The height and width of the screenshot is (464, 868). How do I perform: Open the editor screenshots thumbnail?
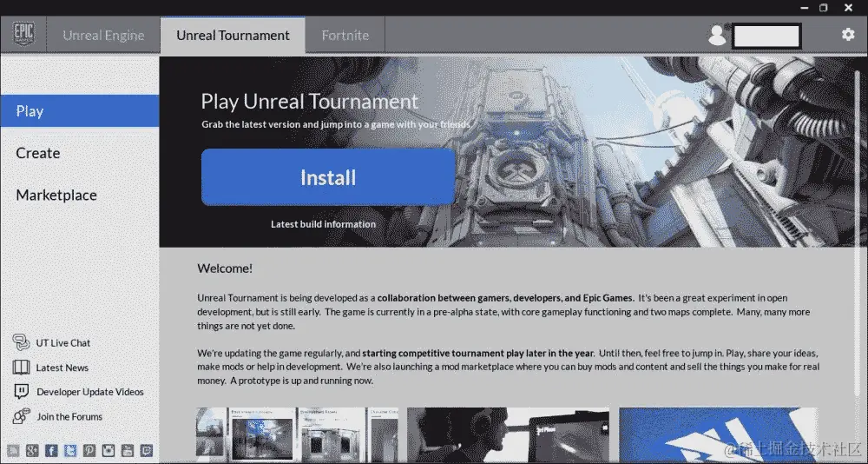coord(297,434)
